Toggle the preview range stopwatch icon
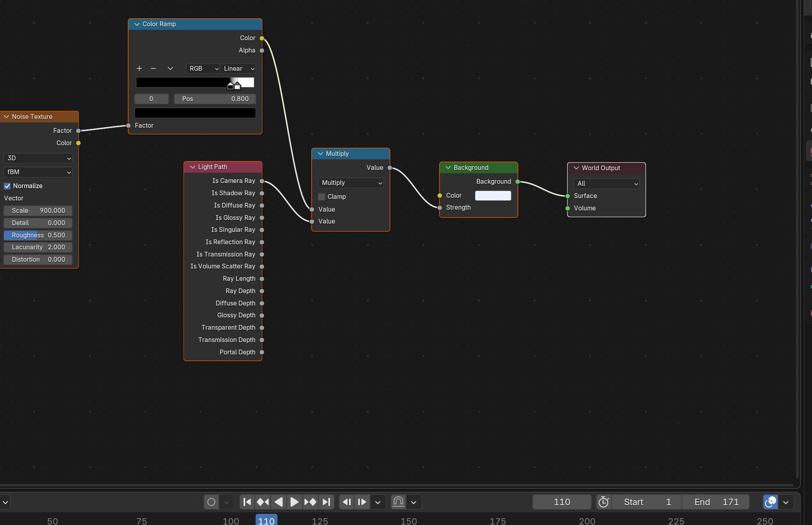The image size is (812, 525). tap(604, 502)
